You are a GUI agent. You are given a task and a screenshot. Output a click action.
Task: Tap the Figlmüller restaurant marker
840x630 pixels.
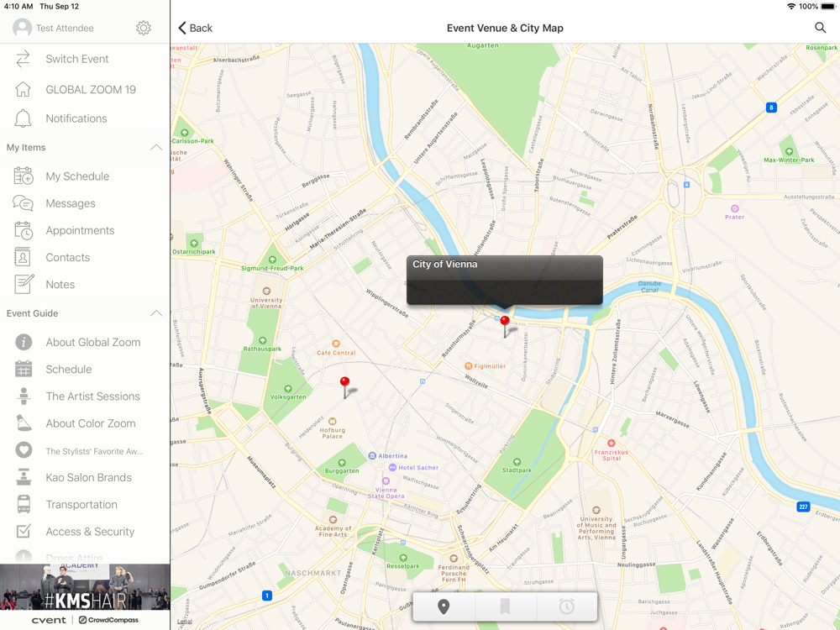pyautogui.click(x=486, y=366)
